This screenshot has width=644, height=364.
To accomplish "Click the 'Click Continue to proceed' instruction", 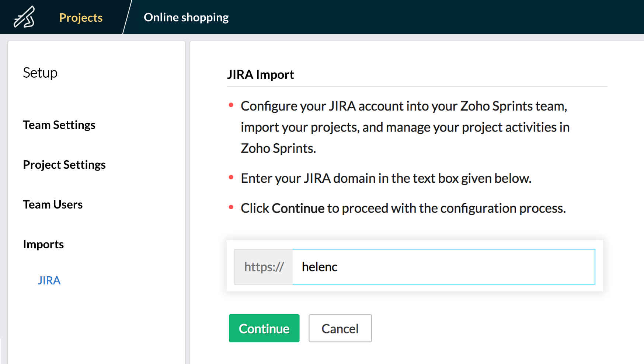I will 403,208.
